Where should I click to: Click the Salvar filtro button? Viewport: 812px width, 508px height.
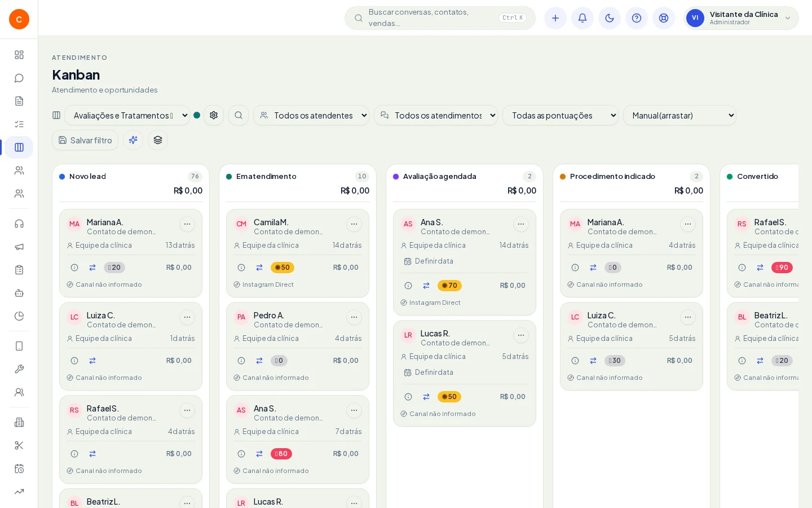[x=85, y=140]
